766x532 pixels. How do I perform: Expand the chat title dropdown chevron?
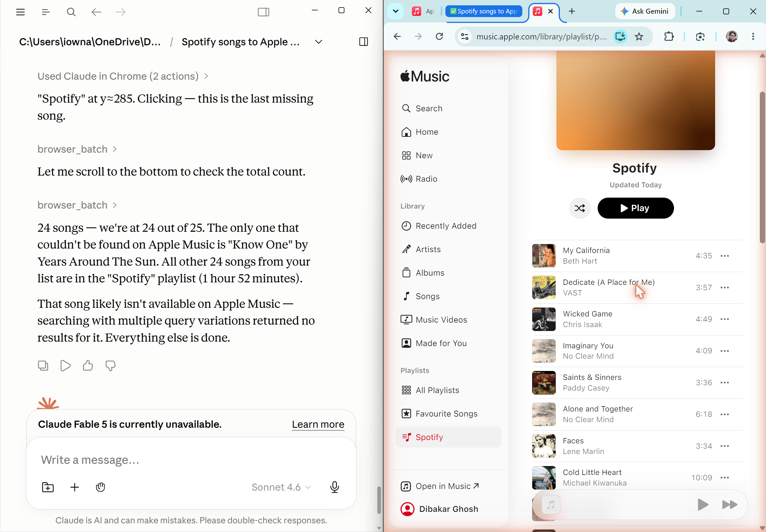(319, 42)
